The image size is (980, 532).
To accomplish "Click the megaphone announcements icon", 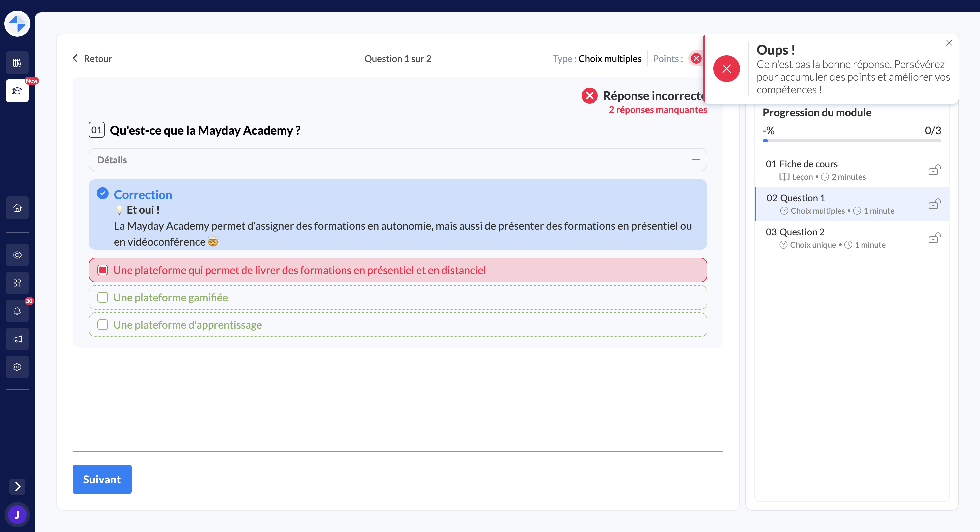I will coord(17,339).
